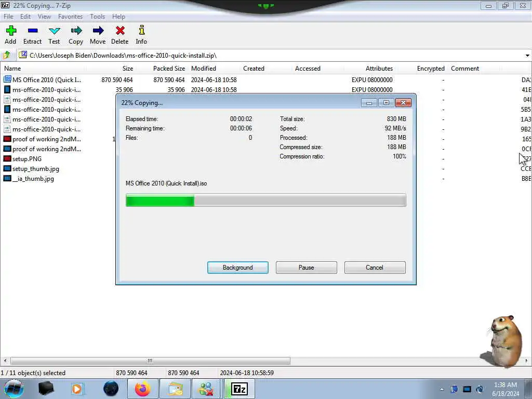532x399 pixels.
Task: Send copying to Background
Action: [238, 268]
